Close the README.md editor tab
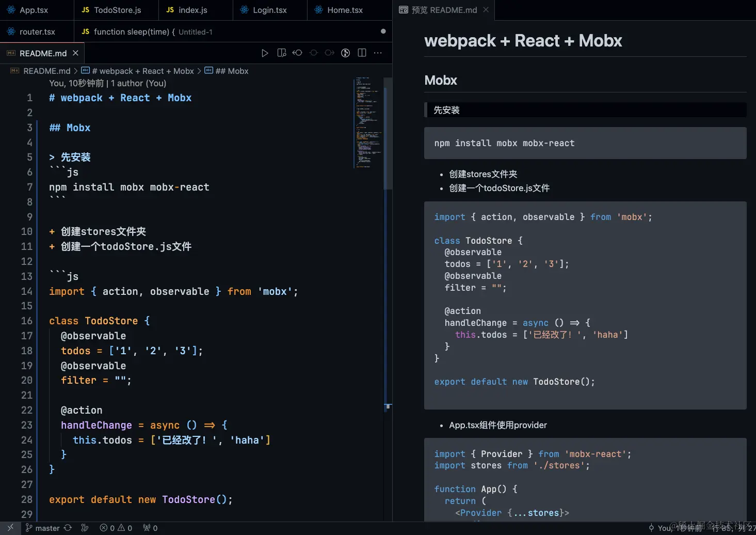Image resolution: width=756 pixels, height=535 pixels. [75, 53]
